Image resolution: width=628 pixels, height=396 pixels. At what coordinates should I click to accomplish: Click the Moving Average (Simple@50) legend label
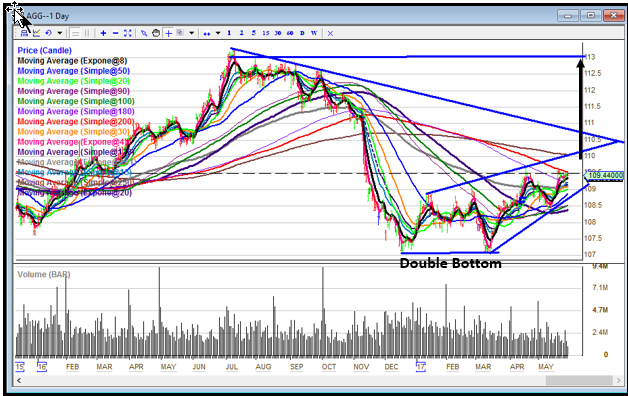tap(74, 71)
